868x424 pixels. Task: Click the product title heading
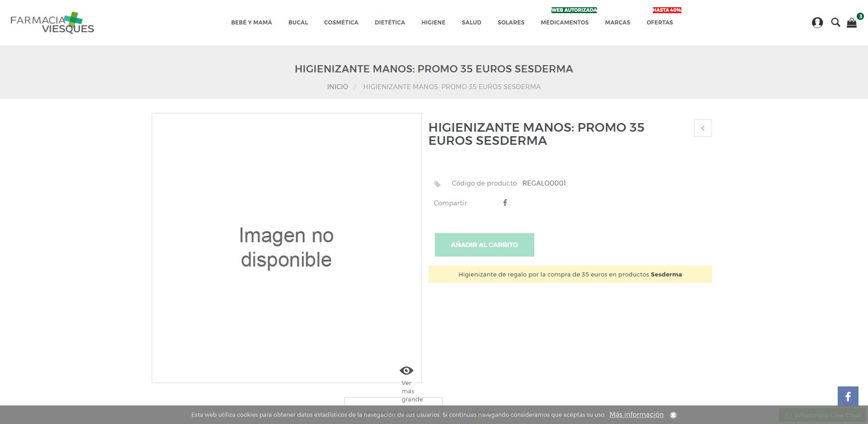coord(536,134)
